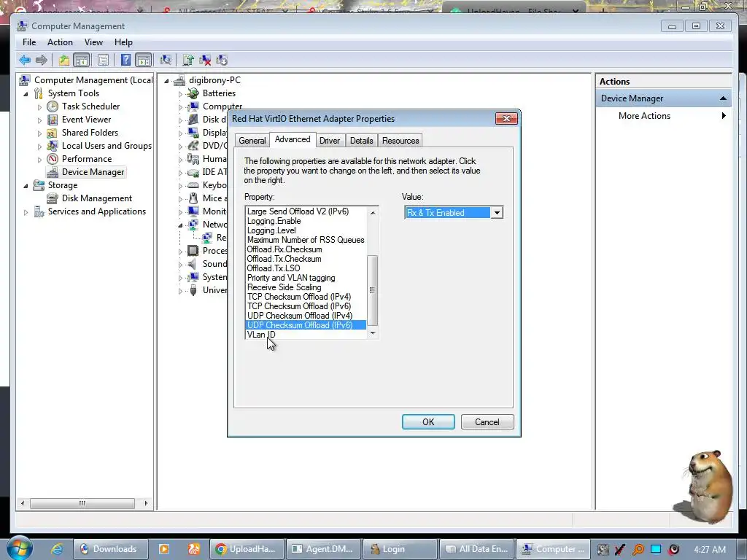Click the Cancel button

point(487,422)
